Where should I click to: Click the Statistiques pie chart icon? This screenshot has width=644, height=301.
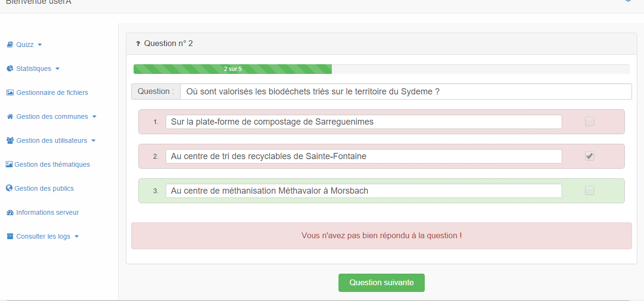point(10,69)
